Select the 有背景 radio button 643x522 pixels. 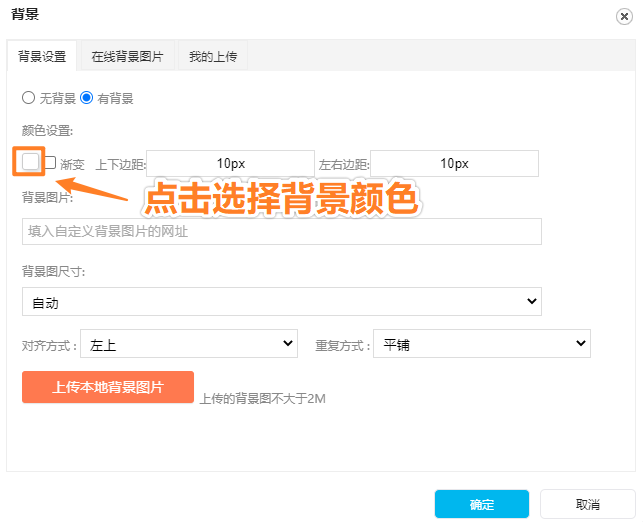pyautogui.click(x=86, y=98)
